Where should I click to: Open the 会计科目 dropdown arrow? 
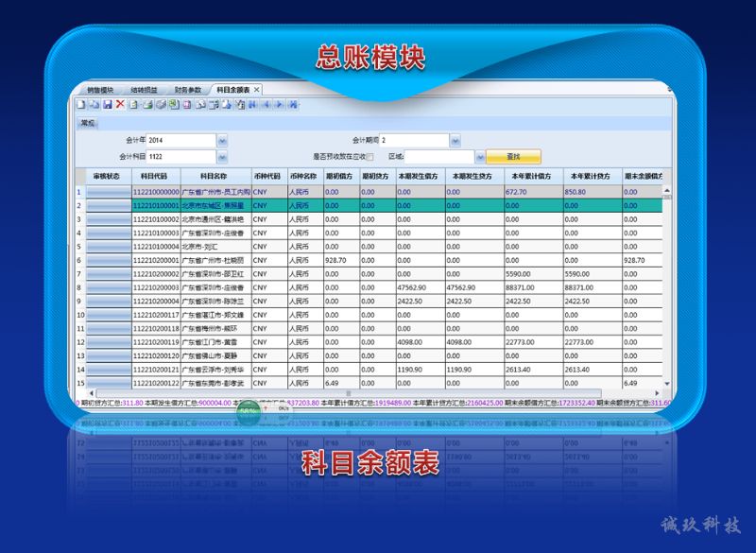(222, 157)
